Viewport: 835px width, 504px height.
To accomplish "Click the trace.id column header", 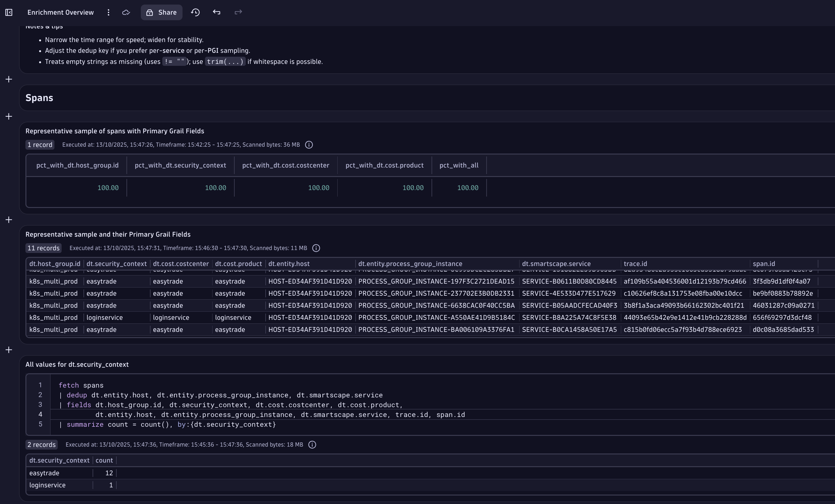I will [x=635, y=264].
